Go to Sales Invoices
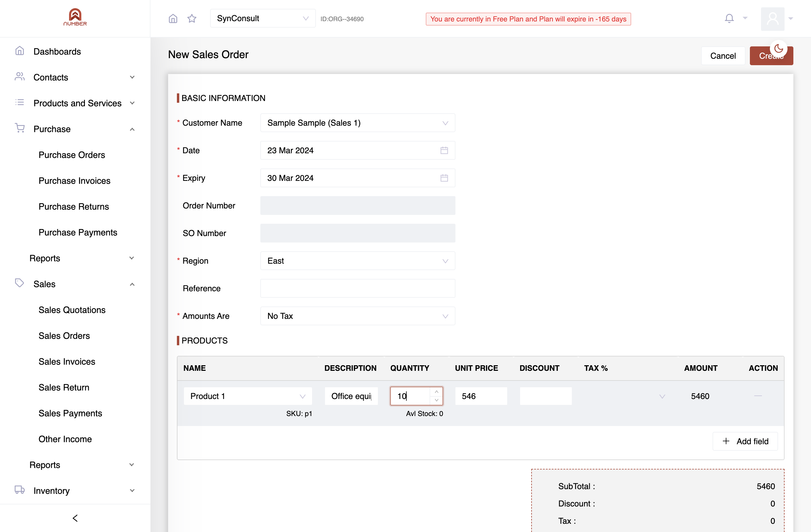Screen dimensions: 811x532 (67, 361)
